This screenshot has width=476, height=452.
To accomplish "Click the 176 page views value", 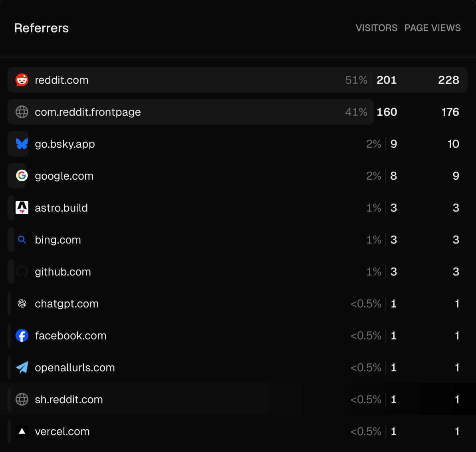I will click(x=450, y=112).
